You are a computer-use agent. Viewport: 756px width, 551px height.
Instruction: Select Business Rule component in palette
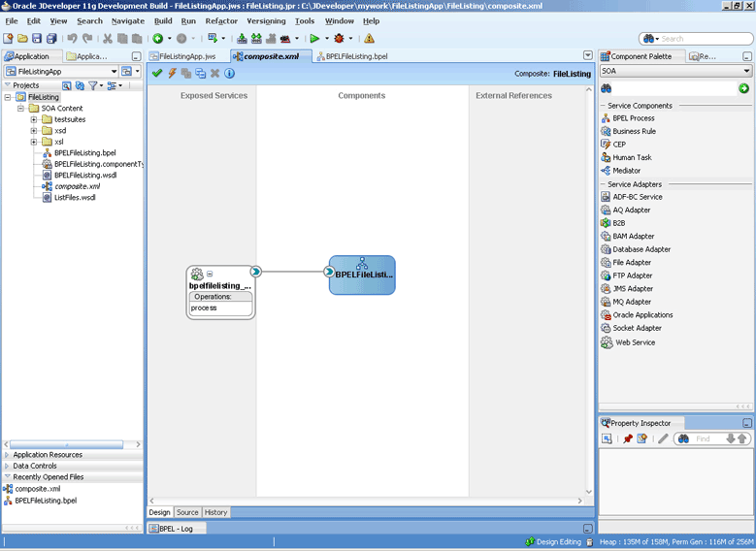point(634,131)
